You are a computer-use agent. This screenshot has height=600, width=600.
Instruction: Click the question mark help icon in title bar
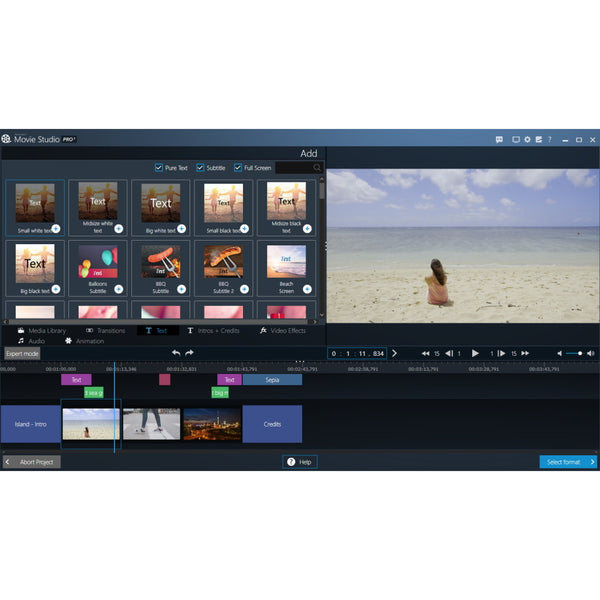coord(550,140)
